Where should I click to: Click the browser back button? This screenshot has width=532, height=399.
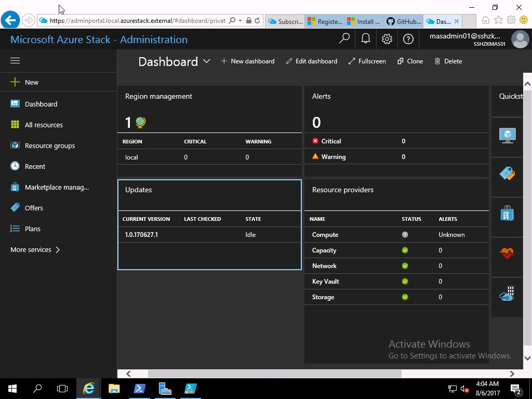[x=10, y=20]
